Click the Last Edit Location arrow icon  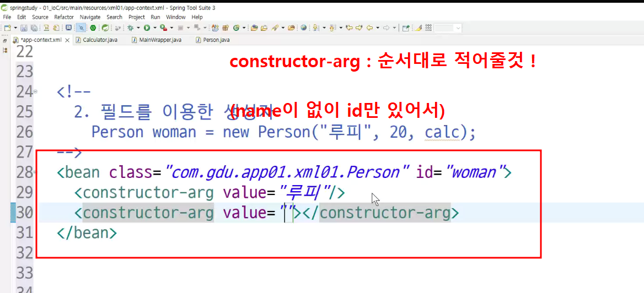point(349,28)
